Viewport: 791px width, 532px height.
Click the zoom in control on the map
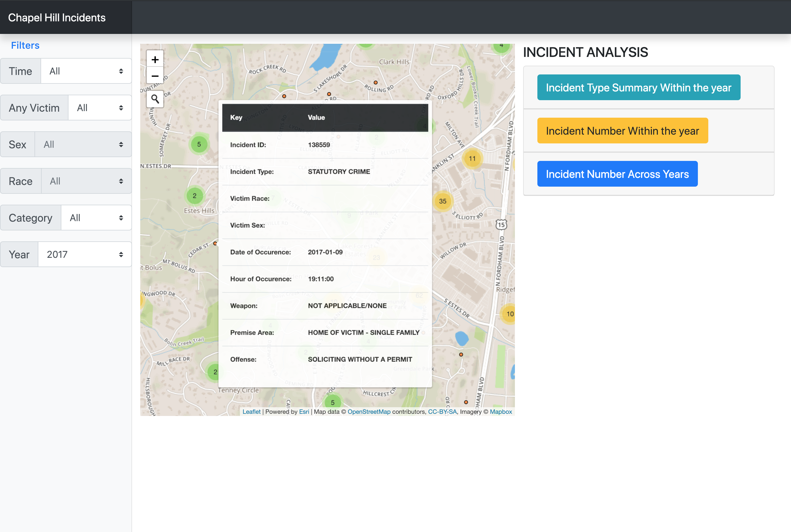[155, 59]
